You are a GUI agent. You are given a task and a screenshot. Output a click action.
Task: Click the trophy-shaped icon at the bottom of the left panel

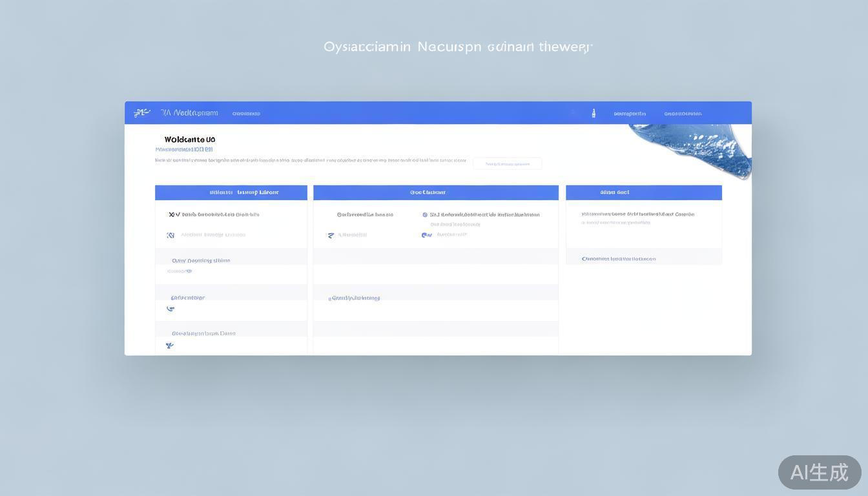[x=169, y=346]
